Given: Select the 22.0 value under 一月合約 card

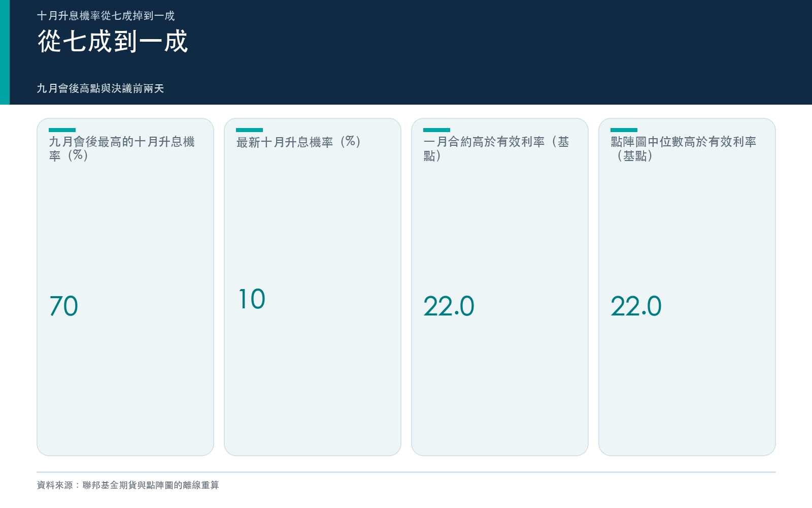Looking at the screenshot, I should (449, 306).
